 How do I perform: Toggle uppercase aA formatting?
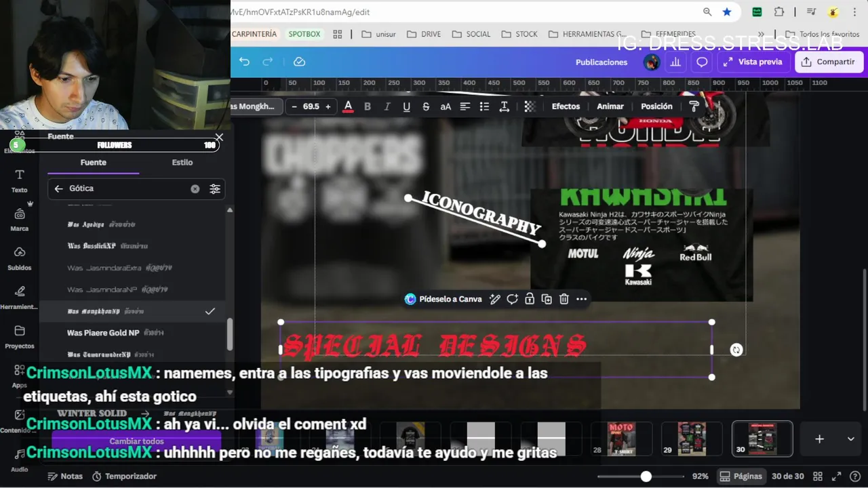[446, 106]
